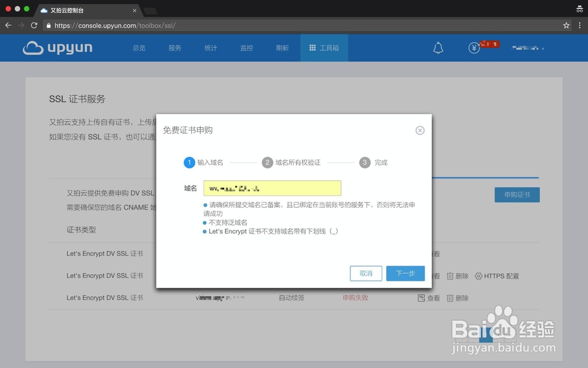Viewport: 588px width, 368px height.
Task: Cancel the dialog with 取消
Action: pos(366,273)
